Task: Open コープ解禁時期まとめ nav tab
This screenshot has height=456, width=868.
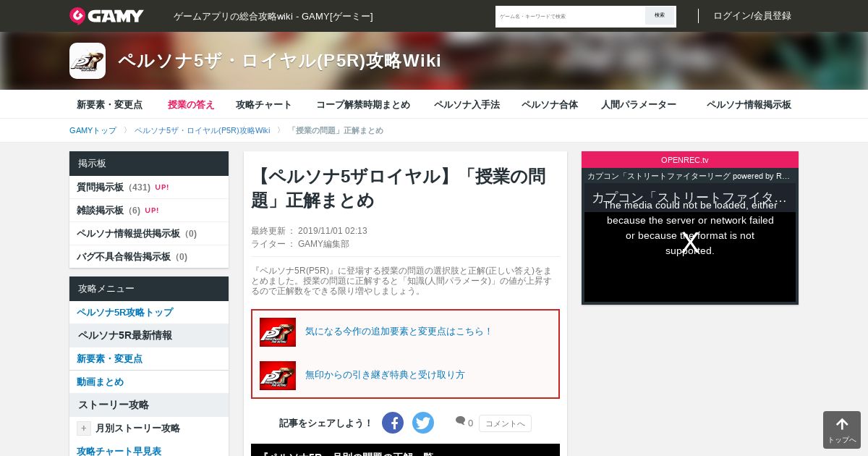Action: (x=363, y=104)
